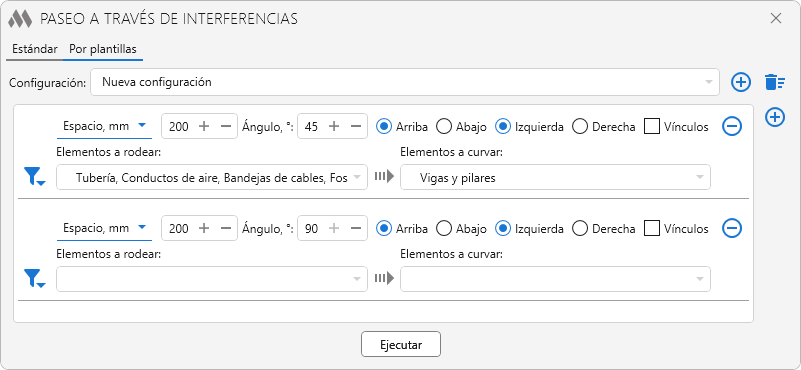Open the filter icon in the second rule
This screenshot has width=801, height=370.
[34, 279]
